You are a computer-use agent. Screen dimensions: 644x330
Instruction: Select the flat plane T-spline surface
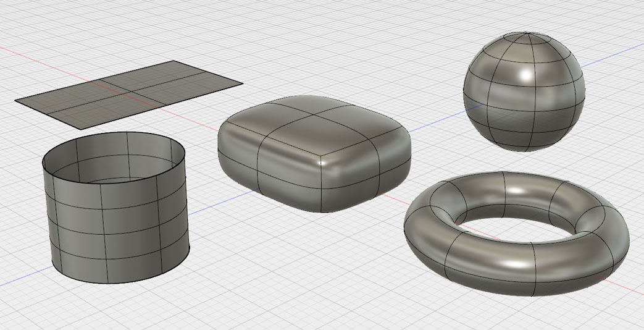[128, 95]
